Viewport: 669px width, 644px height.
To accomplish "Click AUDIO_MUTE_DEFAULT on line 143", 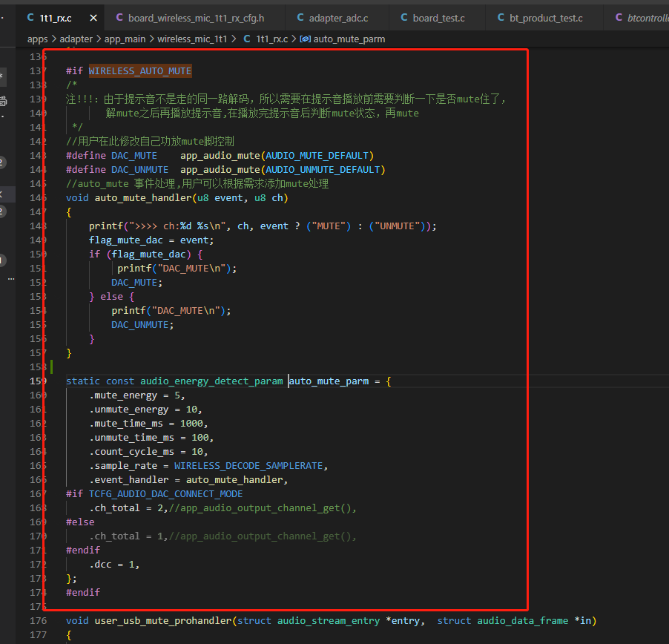I will click(317, 155).
